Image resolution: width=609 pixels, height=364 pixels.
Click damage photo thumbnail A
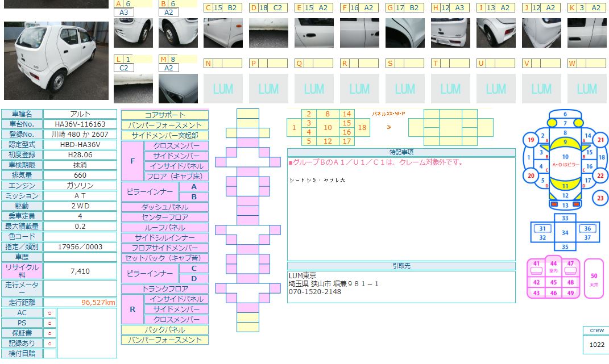pyautogui.click(x=133, y=33)
